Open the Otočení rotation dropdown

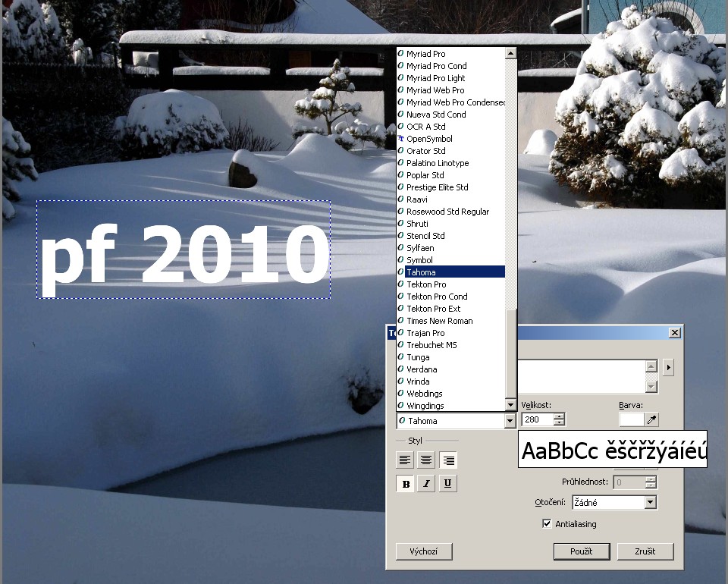[650, 502]
